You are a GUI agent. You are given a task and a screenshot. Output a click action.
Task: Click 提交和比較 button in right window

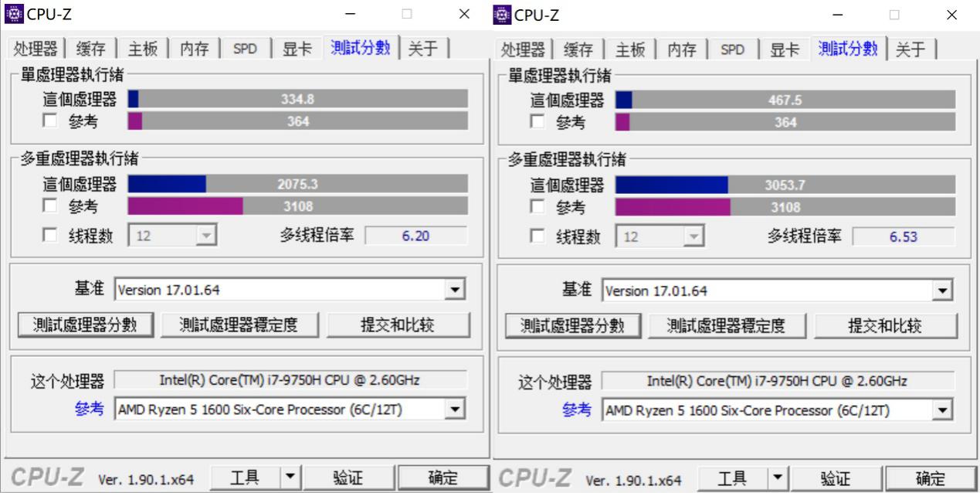[886, 325]
